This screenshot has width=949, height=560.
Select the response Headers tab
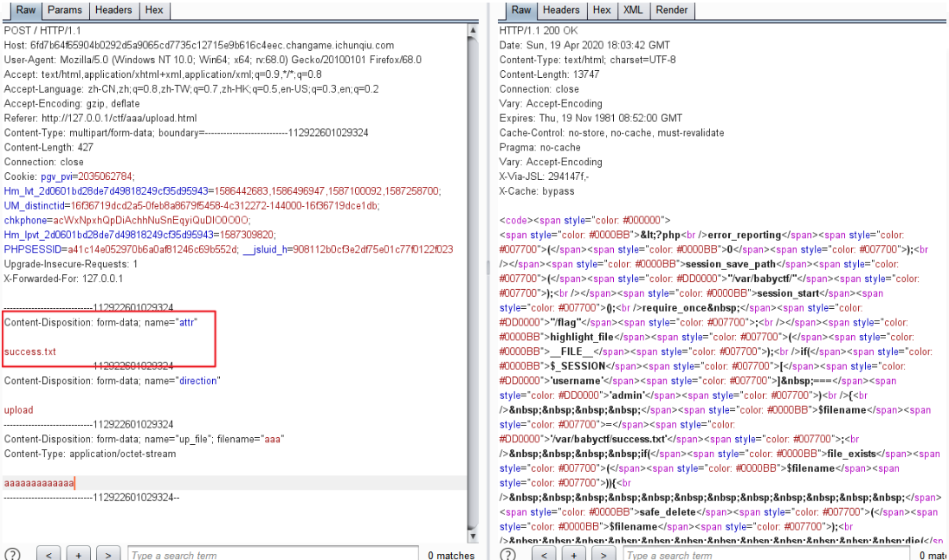pos(561,10)
